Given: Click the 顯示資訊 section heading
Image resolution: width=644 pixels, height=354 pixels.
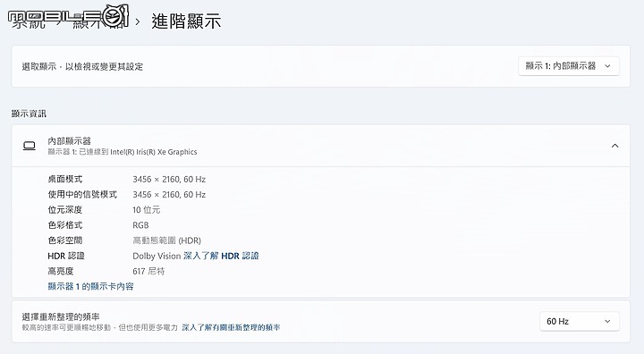Looking at the screenshot, I should point(29,114).
